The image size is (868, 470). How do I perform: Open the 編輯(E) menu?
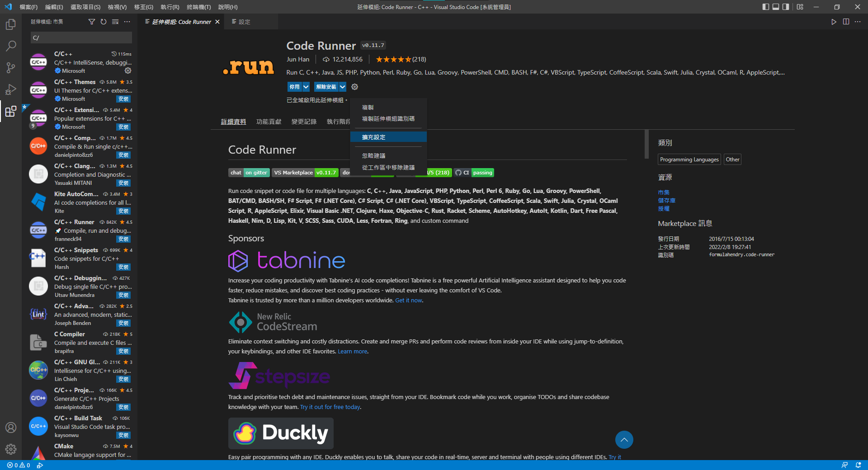click(x=54, y=7)
